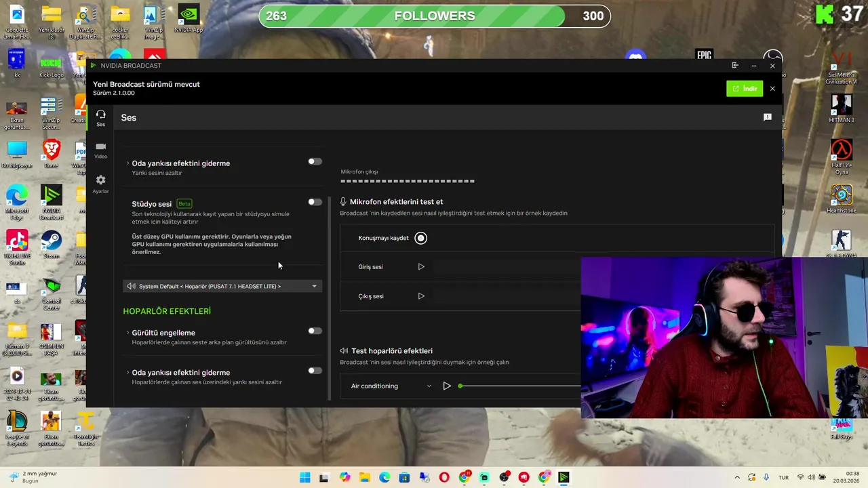Click the İndir download button

pyautogui.click(x=745, y=89)
